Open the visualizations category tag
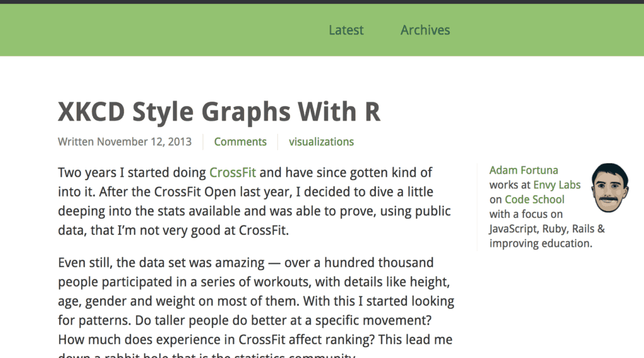 click(321, 142)
